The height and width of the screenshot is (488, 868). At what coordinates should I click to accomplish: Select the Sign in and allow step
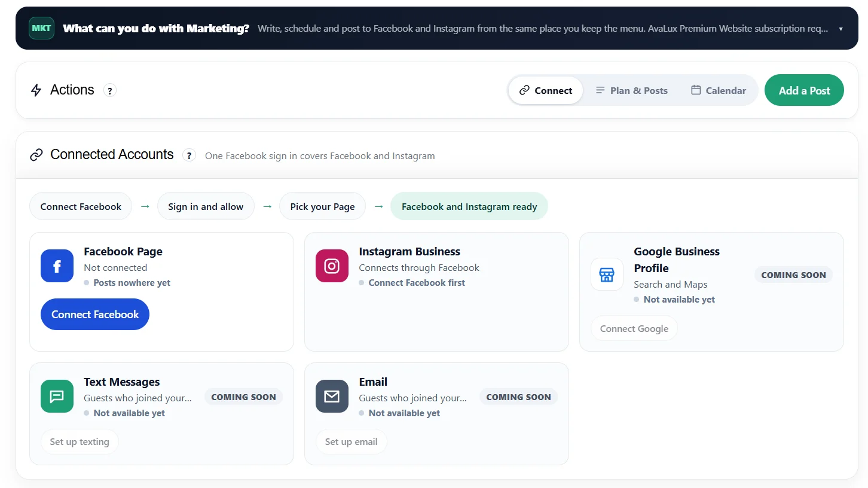point(206,206)
